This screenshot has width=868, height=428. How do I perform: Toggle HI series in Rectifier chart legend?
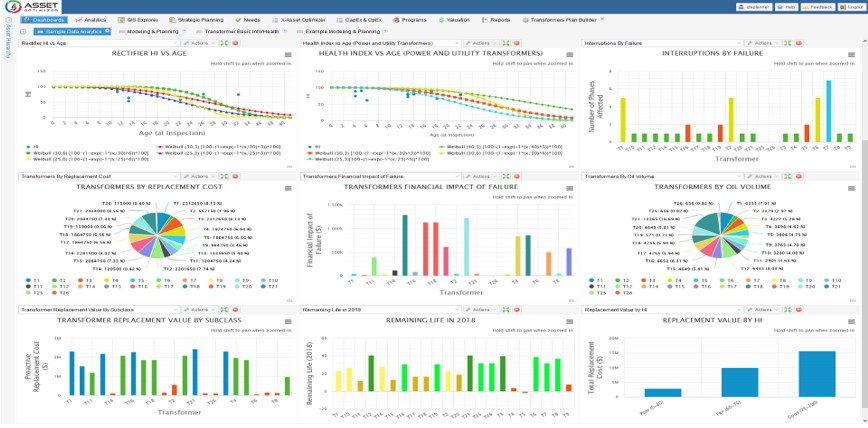[x=30, y=145]
